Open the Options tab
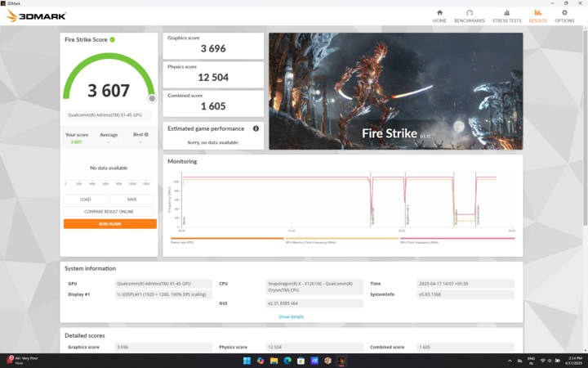This screenshot has height=368, width=588. click(x=564, y=16)
